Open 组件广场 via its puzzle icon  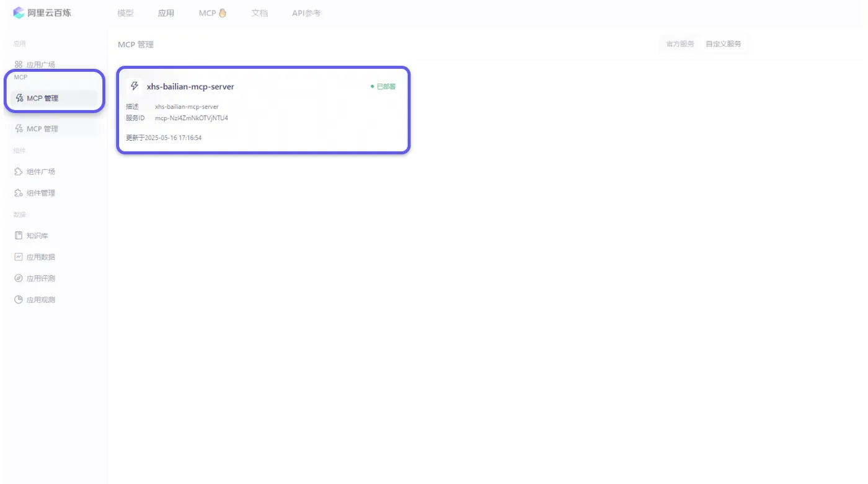[19, 172]
